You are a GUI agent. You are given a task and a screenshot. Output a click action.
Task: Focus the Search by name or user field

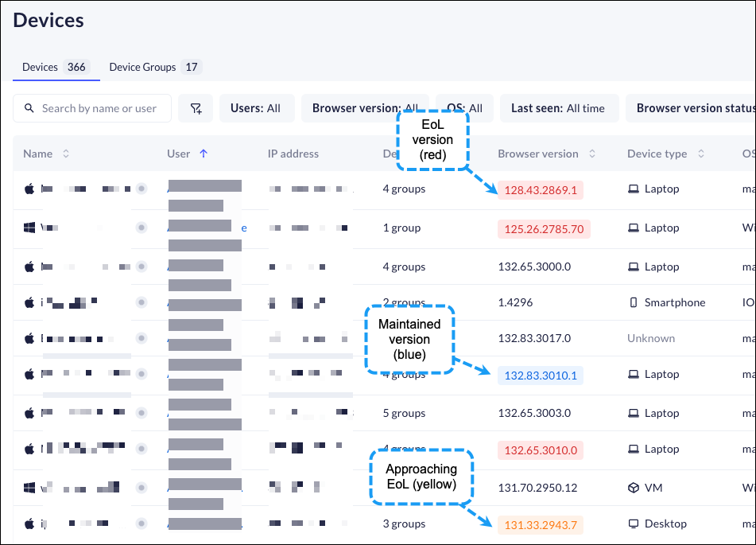click(99, 108)
